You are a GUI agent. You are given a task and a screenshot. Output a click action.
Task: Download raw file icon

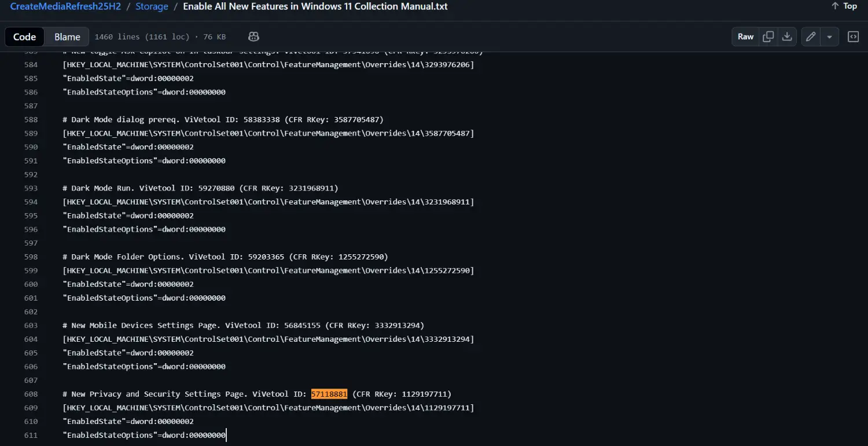[787, 36]
